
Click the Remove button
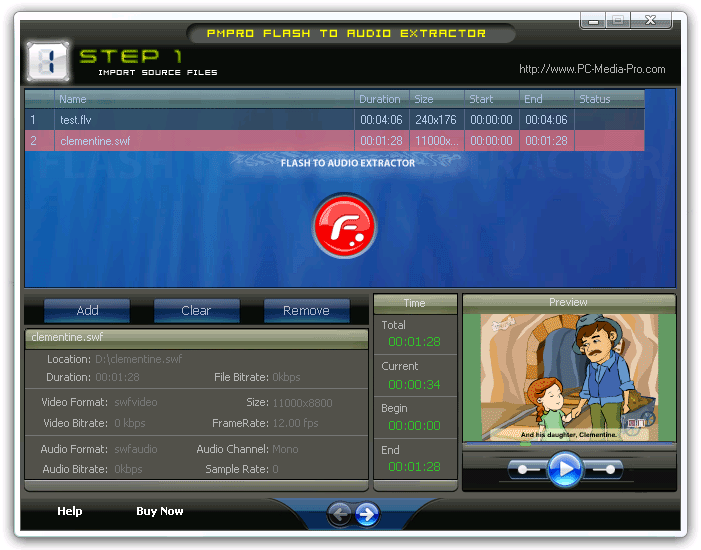306,310
